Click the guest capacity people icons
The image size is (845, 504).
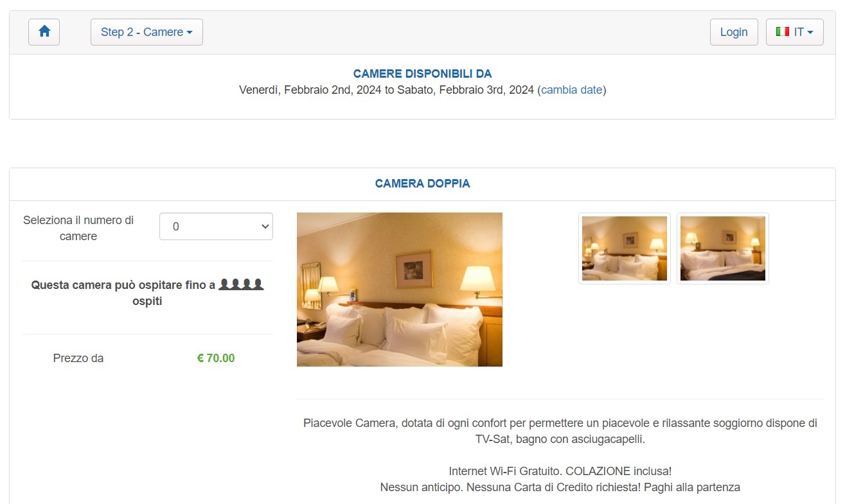pyautogui.click(x=241, y=284)
